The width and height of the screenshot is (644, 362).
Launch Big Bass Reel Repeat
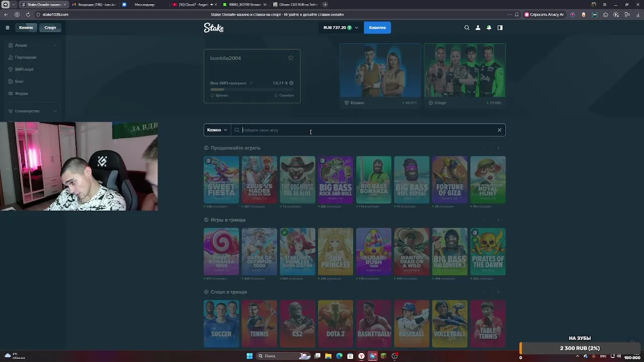[412, 180]
